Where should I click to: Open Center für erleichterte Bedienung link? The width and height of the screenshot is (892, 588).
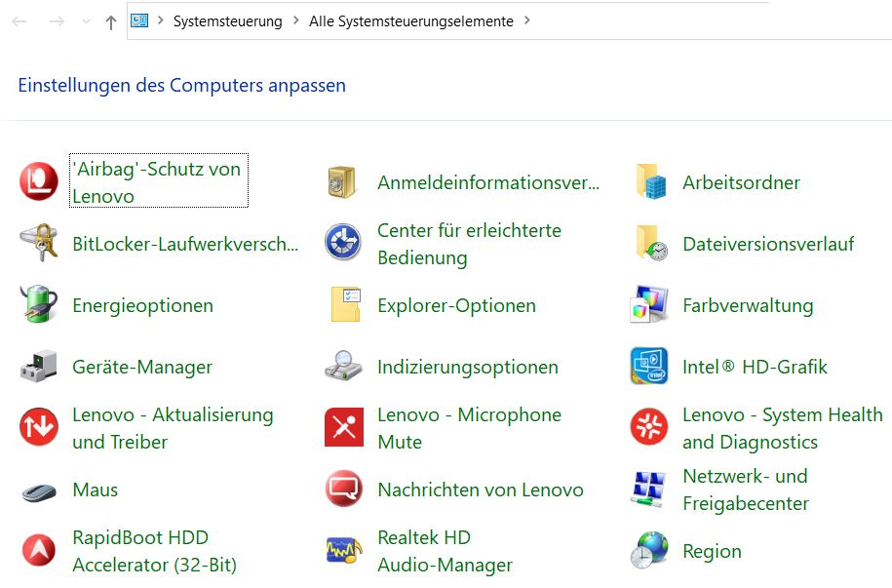pos(469,244)
